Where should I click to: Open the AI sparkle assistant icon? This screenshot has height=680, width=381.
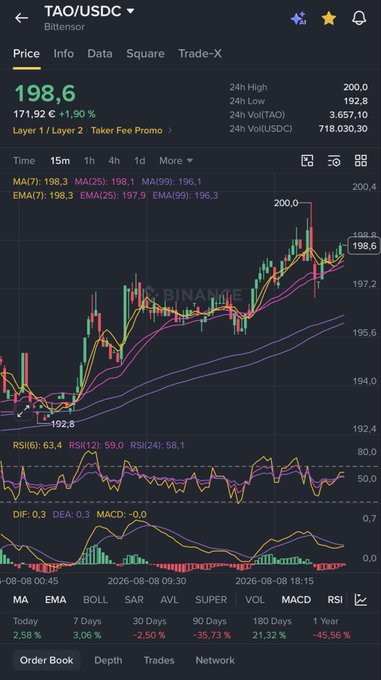[x=299, y=18]
